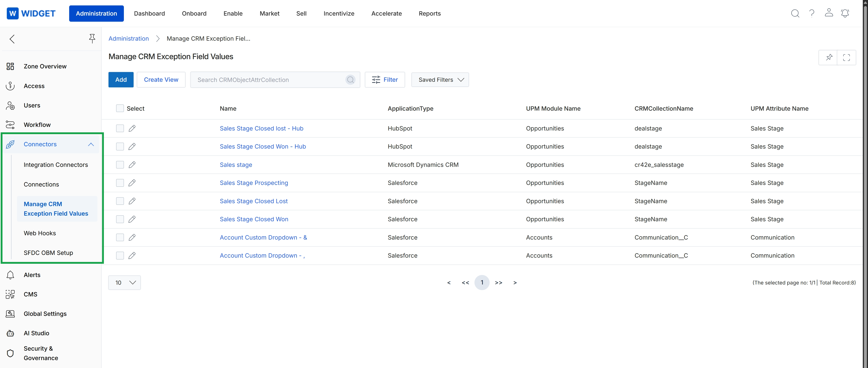Check the Sales Stage Prospecting row

(x=120, y=183)
